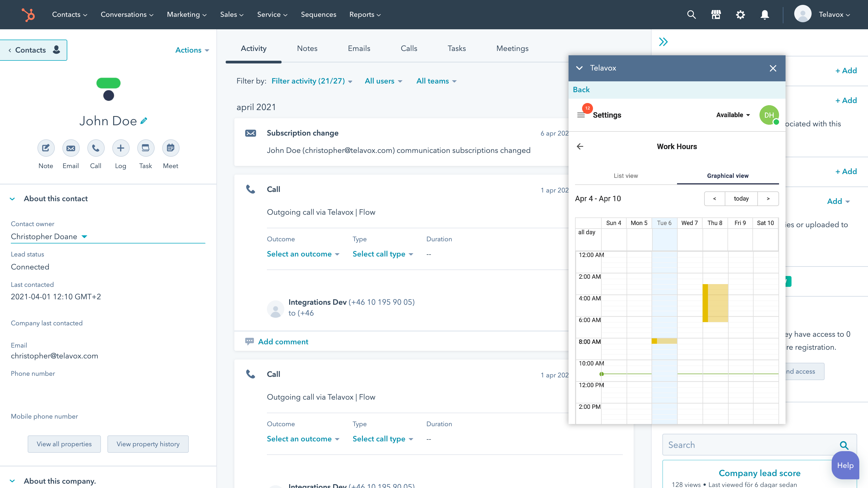The image size is (868, 488).
Task: Open the Service menu
Action: [272, 14]
